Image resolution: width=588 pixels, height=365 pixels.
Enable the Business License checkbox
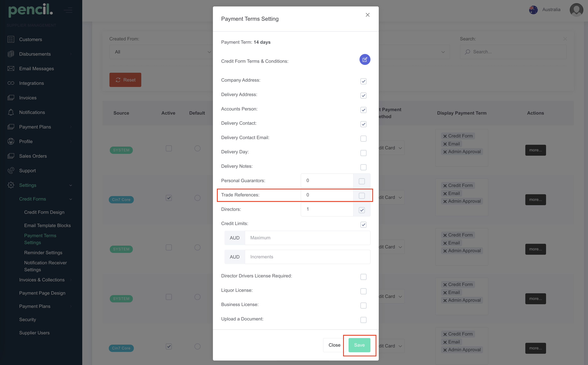coord(363,306)
